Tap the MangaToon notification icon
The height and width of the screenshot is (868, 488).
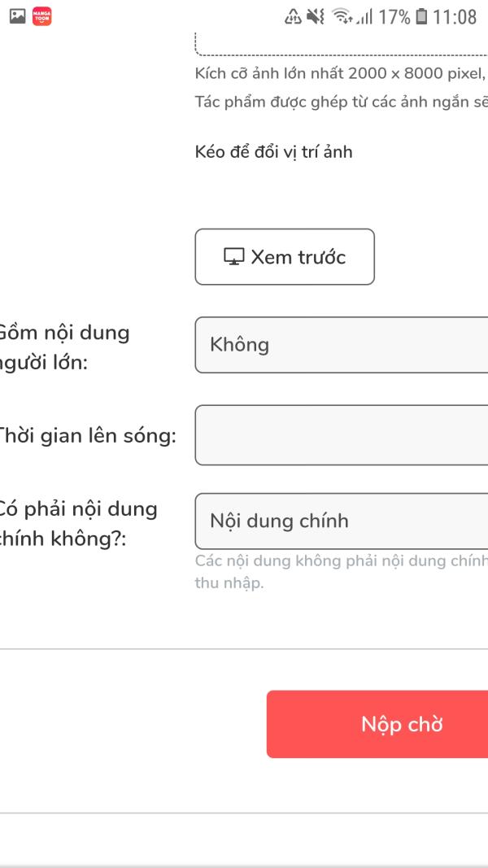click(41, 16)
